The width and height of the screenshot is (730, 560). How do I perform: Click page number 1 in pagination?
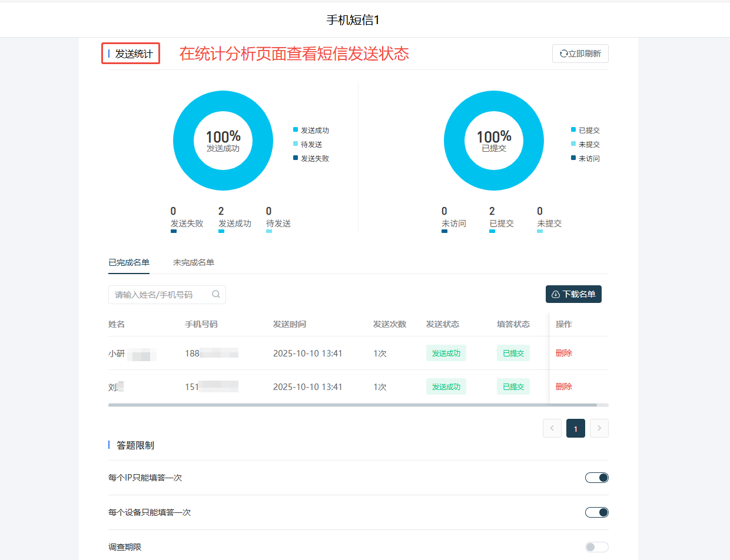tap(575, 428)
